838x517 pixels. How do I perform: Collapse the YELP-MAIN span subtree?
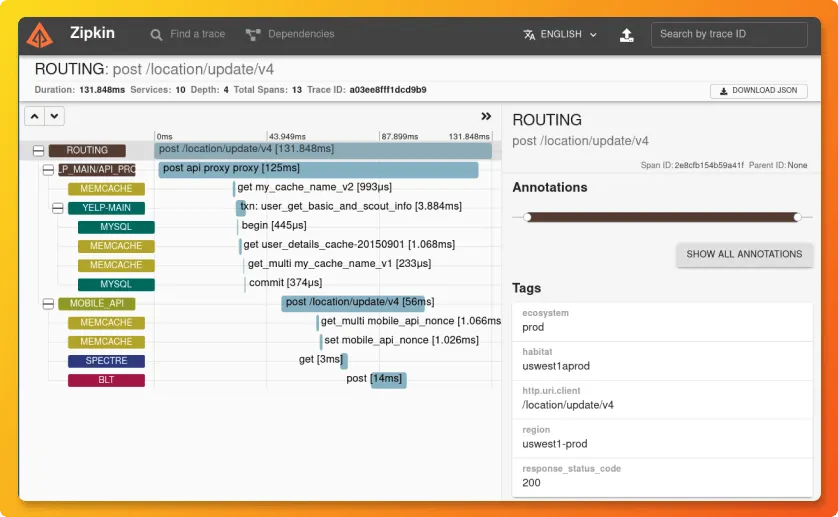tap(58, 208)
